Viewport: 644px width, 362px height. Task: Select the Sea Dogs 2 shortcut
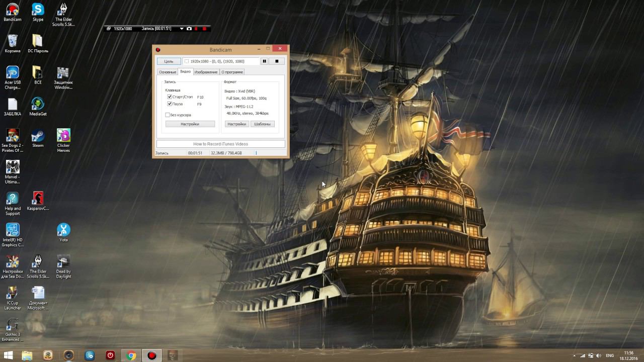click(13, 141)
